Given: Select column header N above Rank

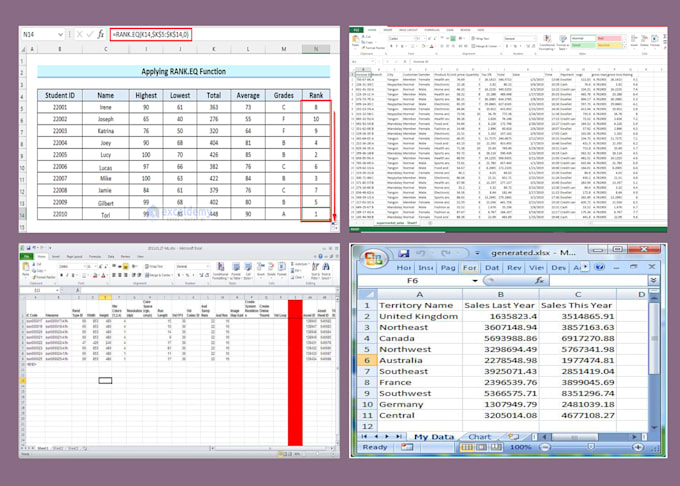Looking at the screenshot, I should pyautogui.click(x=315, y=48).
